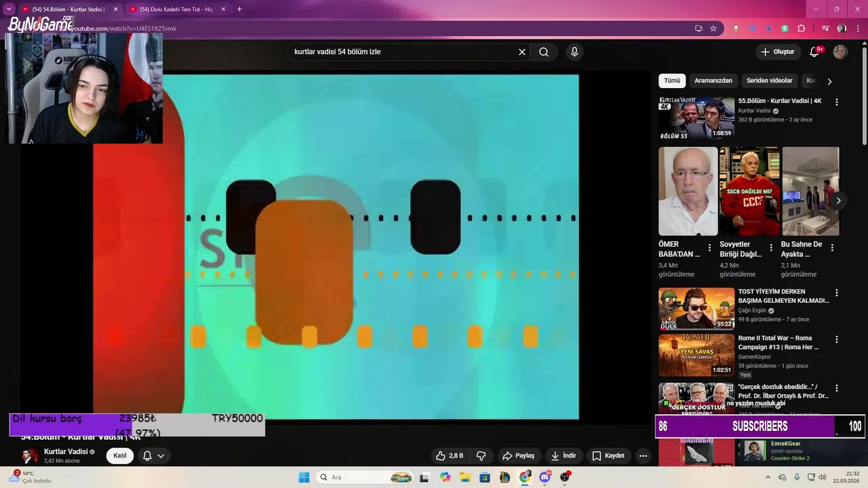The image size is (868, 488).
Task: Open Windows Start menu
Action: click(304, 477)
